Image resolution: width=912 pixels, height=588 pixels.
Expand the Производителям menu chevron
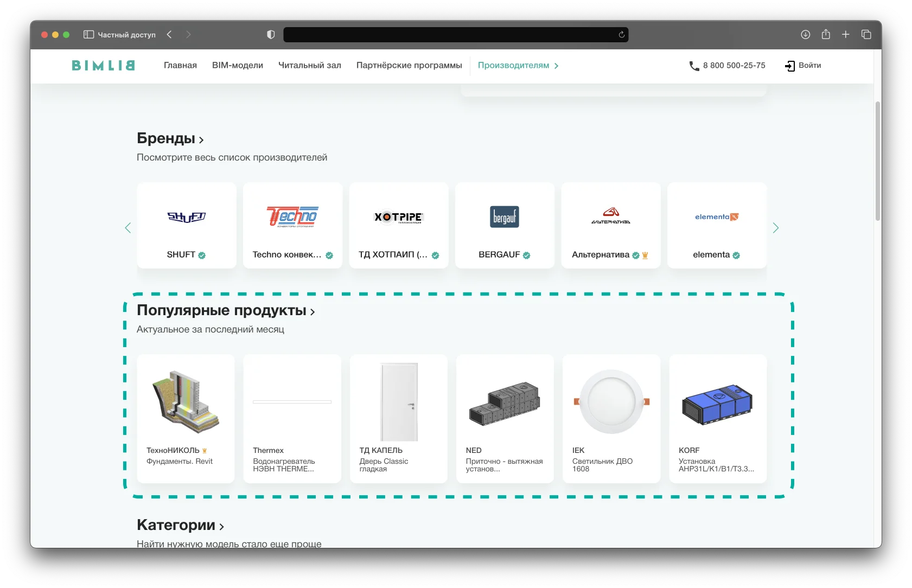[557, 66]
